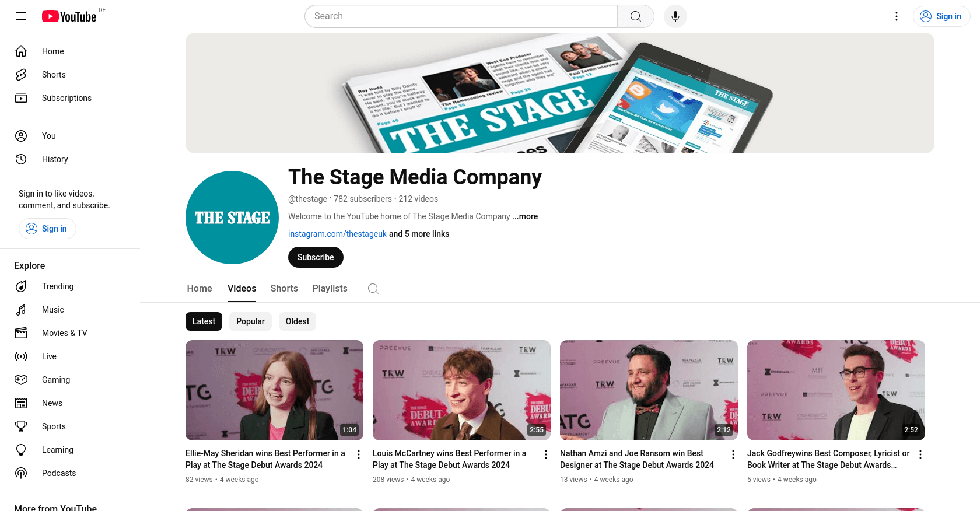The width and height of the screenshot is (980, 511).
Task: Select the Oldest sort chip
Action: tap(297, 321)
